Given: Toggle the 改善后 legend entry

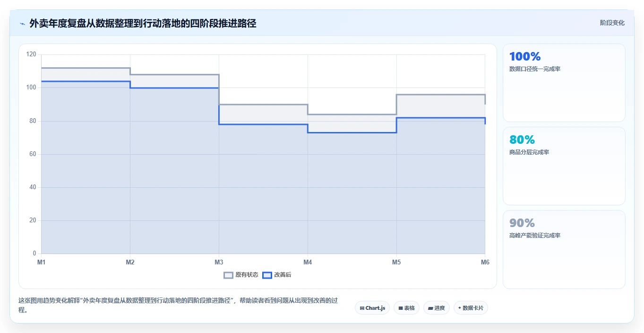Looking at the screenshot, I should pos(277,275).
